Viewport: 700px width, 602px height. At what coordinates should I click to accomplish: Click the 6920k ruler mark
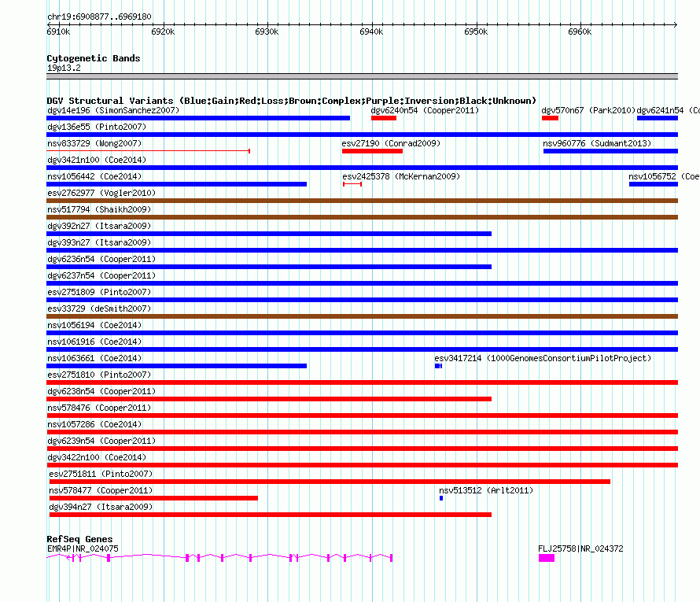tap(163, 31)
